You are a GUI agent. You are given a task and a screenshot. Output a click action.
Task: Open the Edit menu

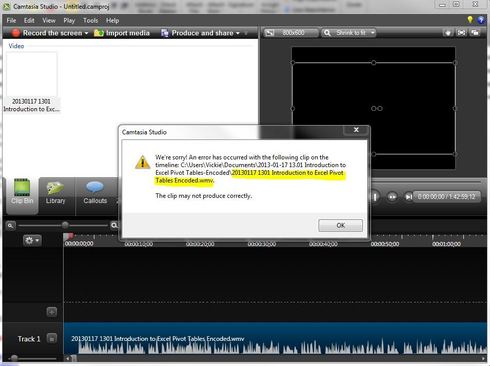[x=29, y=21]
